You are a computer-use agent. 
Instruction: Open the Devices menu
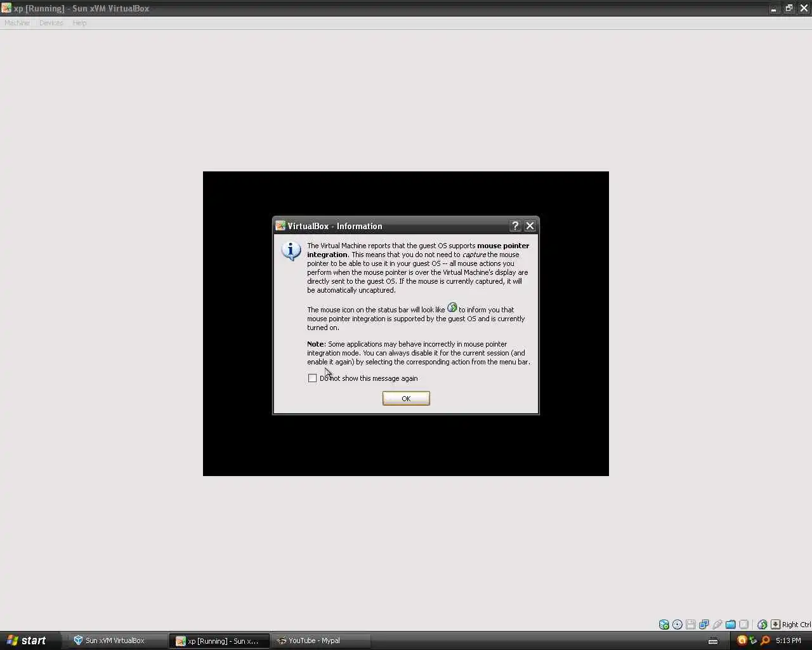[x=51, y=23]
